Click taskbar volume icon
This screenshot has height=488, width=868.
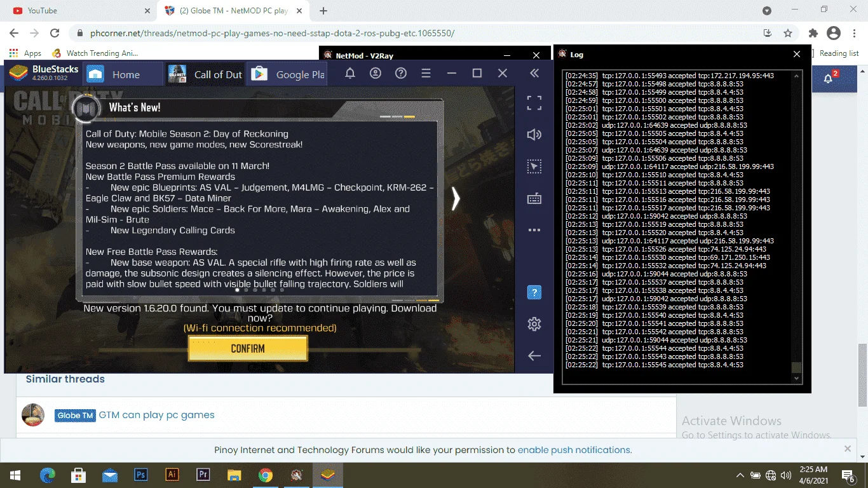point(786,475)
